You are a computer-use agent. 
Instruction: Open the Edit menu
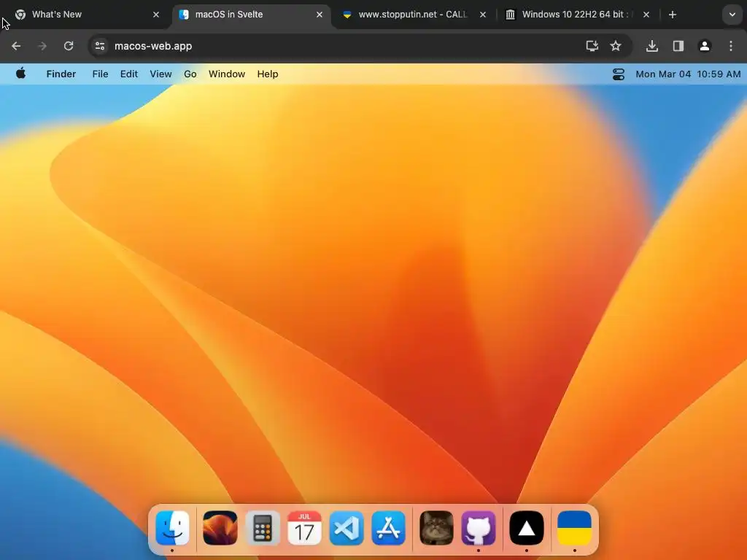128,74
